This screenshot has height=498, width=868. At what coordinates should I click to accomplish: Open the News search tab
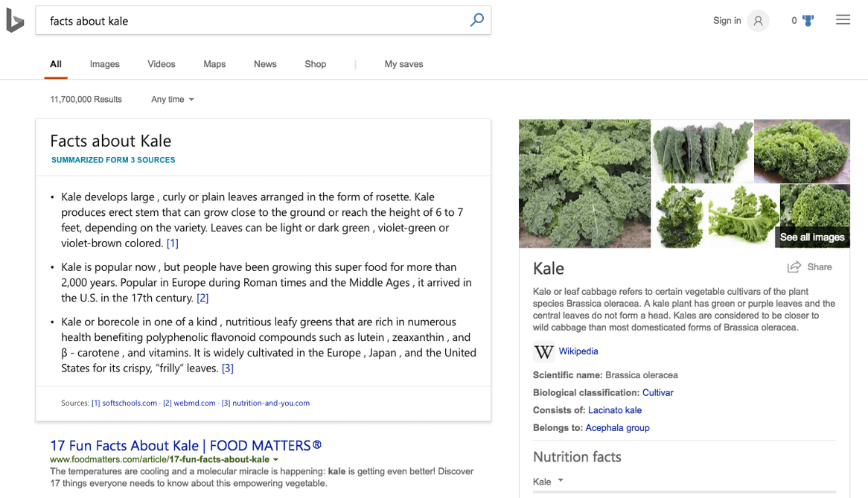pos(265,64)
